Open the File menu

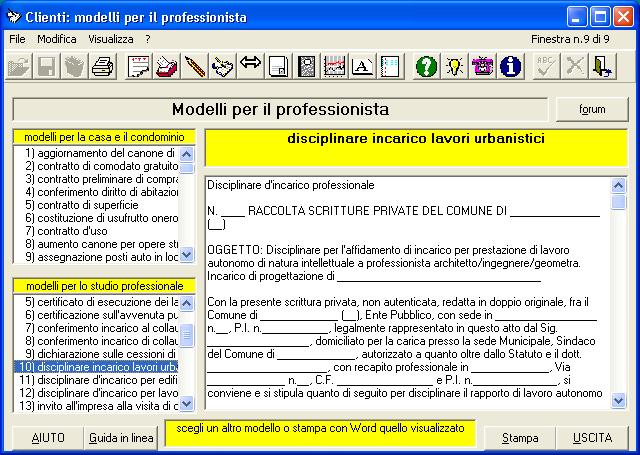pyautogui.click(x=17, y=39)
